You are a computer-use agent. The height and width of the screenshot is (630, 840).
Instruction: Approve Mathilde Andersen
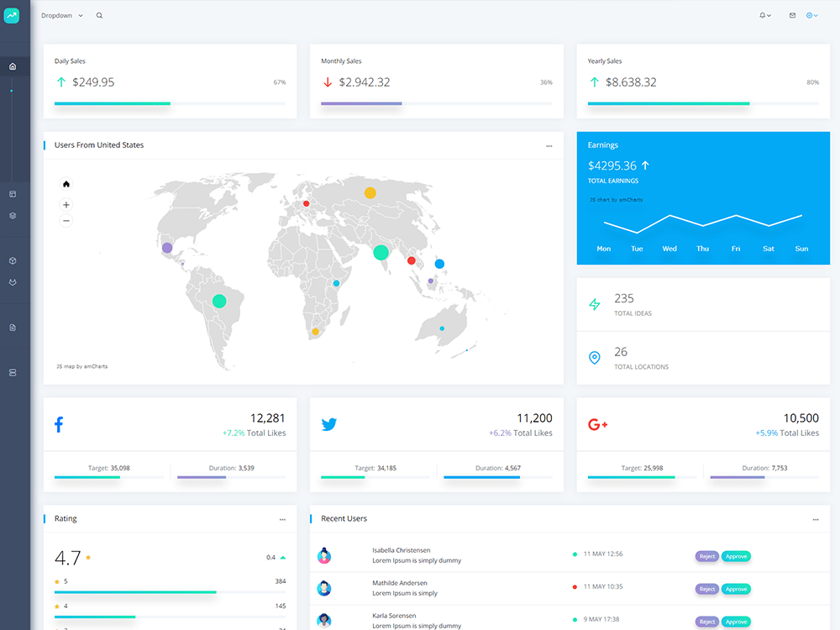pyautogui.click(x=736, y=589)
